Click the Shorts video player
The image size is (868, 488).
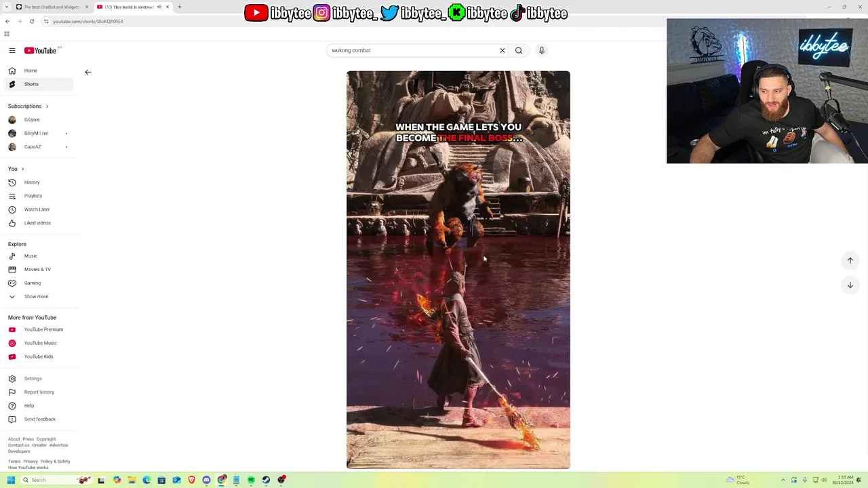point(458,270)
